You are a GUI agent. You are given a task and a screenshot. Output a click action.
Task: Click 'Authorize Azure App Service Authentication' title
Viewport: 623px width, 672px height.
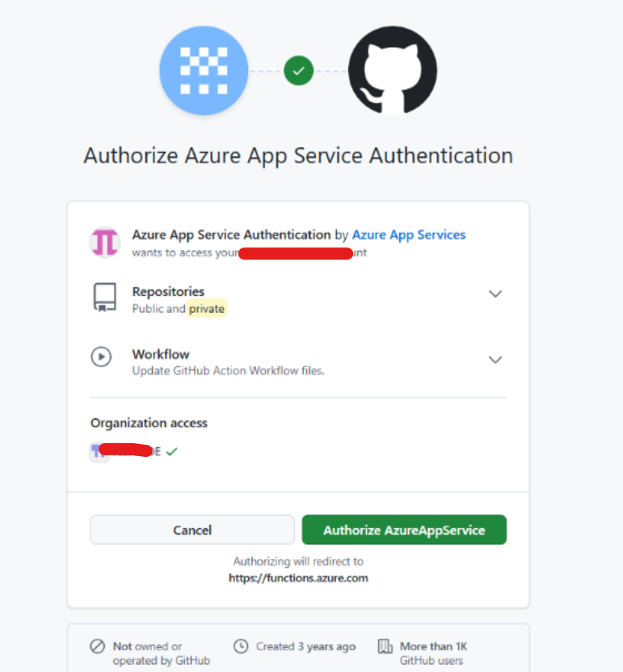[x=298, y=155]
